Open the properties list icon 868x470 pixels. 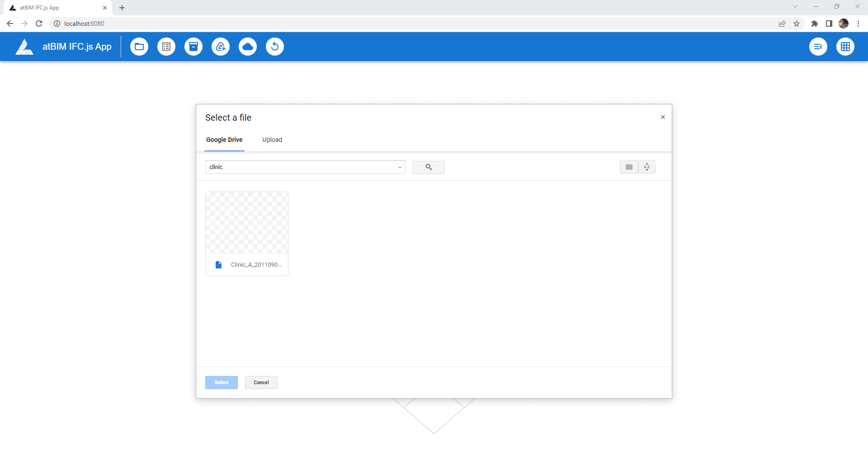(x=166, y=47)
